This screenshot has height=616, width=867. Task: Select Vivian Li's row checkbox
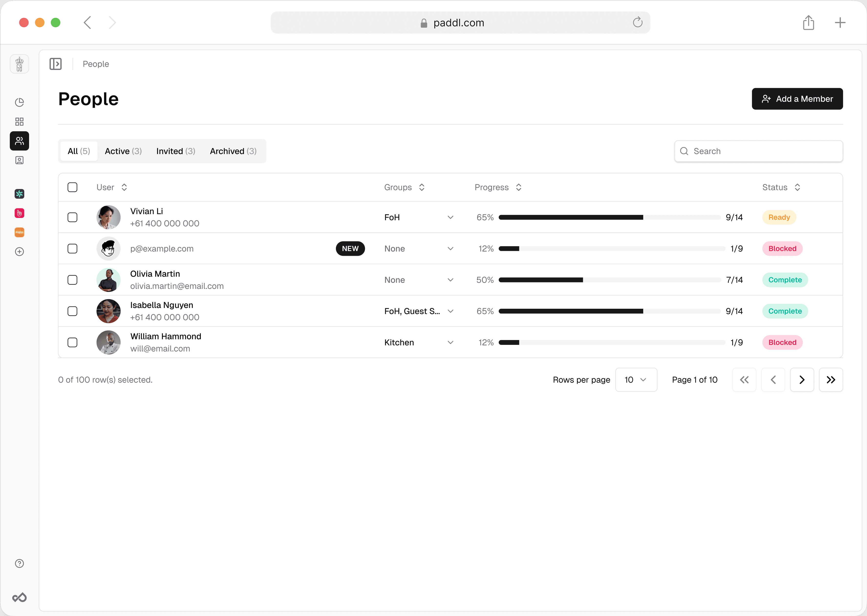point(73,217)
